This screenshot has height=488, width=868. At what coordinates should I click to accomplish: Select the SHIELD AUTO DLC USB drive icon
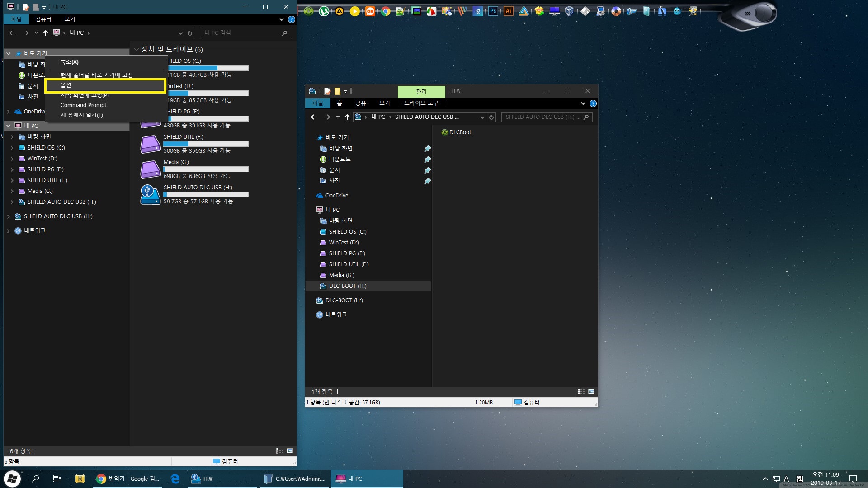[x=151, y=195]
